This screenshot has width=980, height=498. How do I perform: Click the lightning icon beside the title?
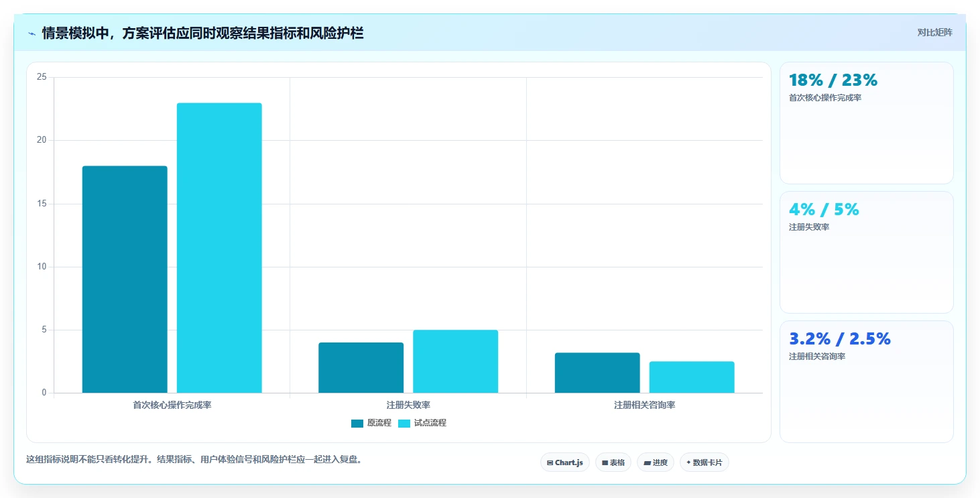32,33
